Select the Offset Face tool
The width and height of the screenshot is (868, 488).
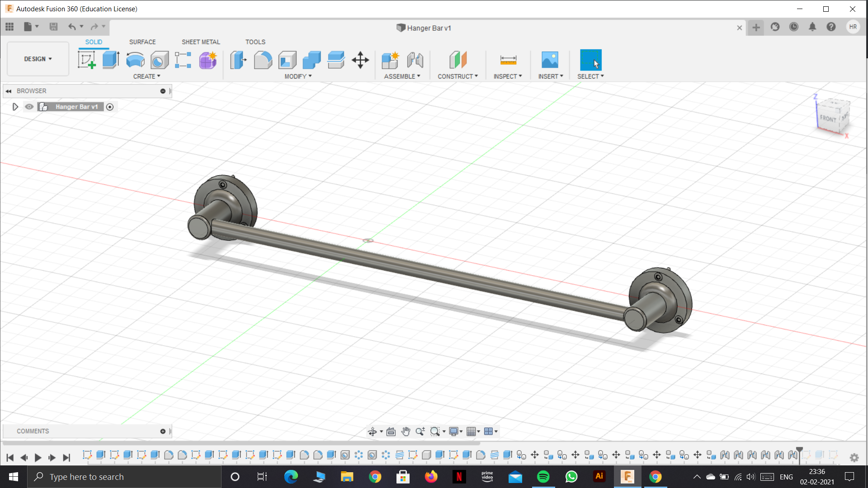click(336, 60)
